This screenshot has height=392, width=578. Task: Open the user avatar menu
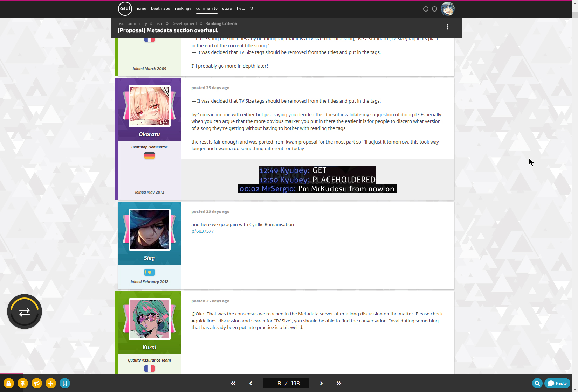(x=448, y=9)
